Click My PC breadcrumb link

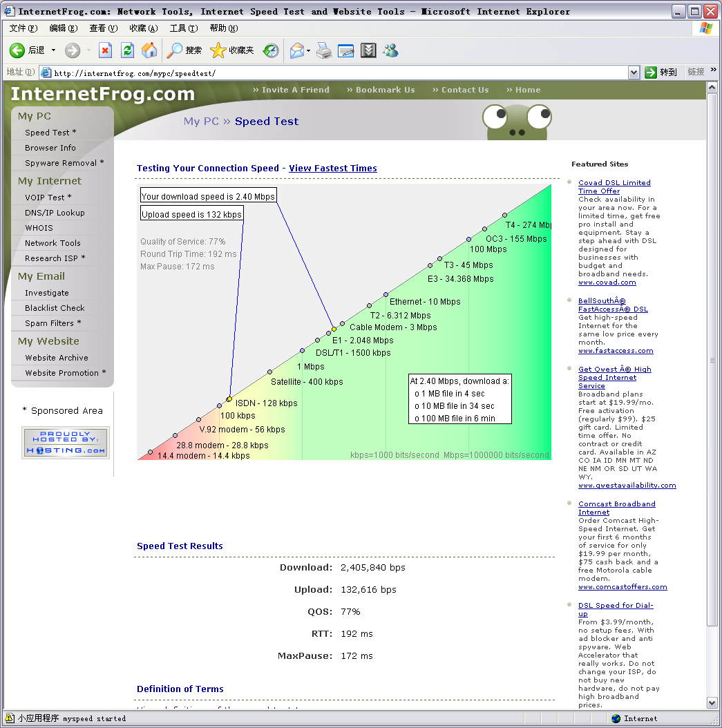point(201,121)
